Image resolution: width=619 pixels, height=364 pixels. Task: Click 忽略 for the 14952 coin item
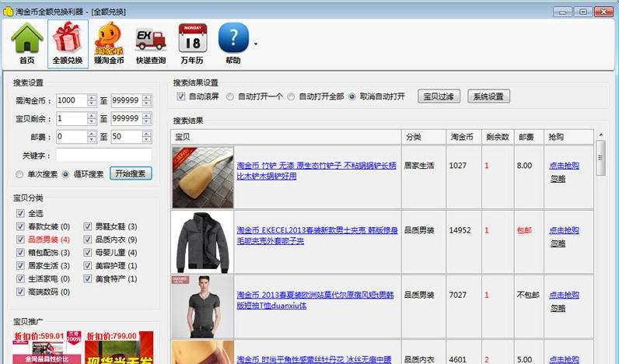point(558,244)
